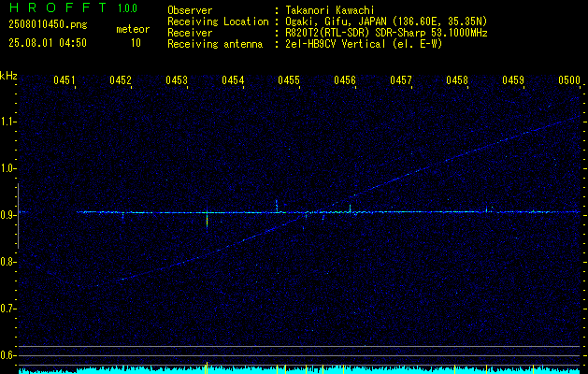Click the 0500 time axis label

pyautogui.click(x=569, y=79)
